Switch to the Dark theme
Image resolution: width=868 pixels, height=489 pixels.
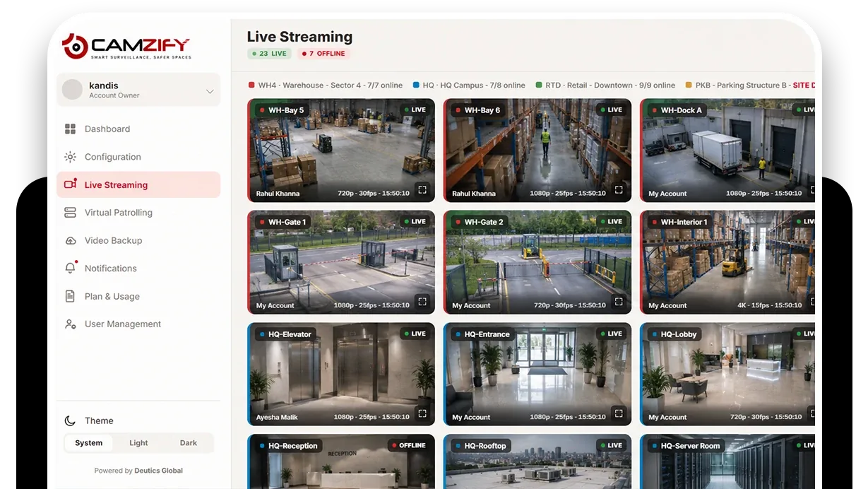pyautogui.click(x=189, y=443)
